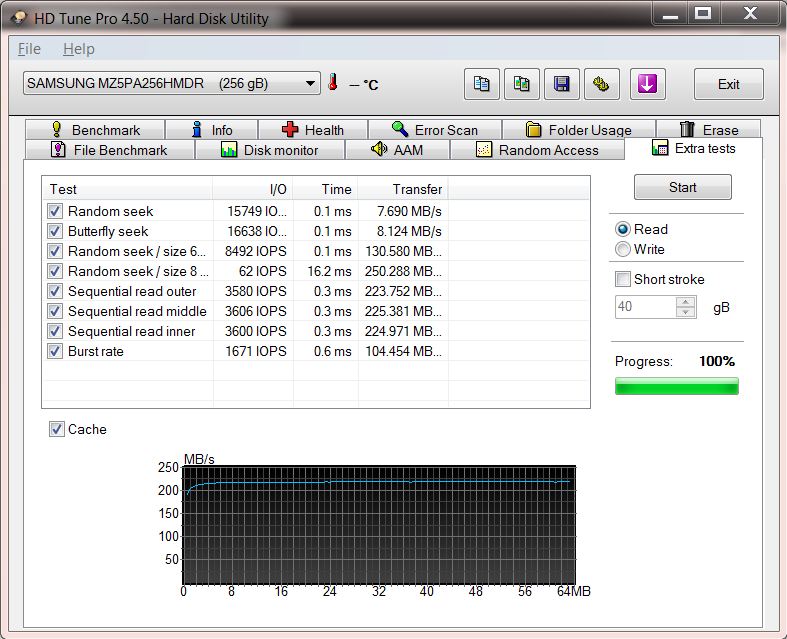787x639 pixels.
Task: Enable the Short stroke checkbox
Action: tap(623, 279)
